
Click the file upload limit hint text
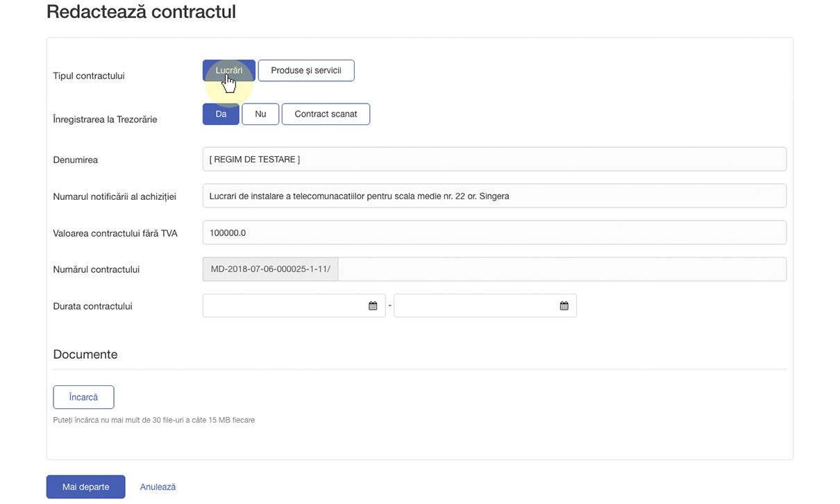tap(154, 420)
